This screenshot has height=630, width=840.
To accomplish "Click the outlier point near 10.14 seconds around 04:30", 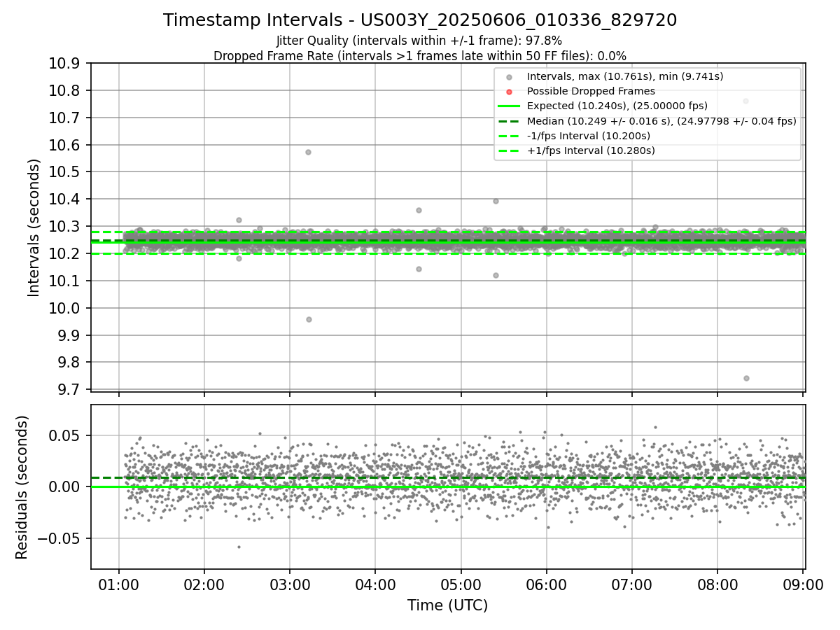I will pos(419,269).
